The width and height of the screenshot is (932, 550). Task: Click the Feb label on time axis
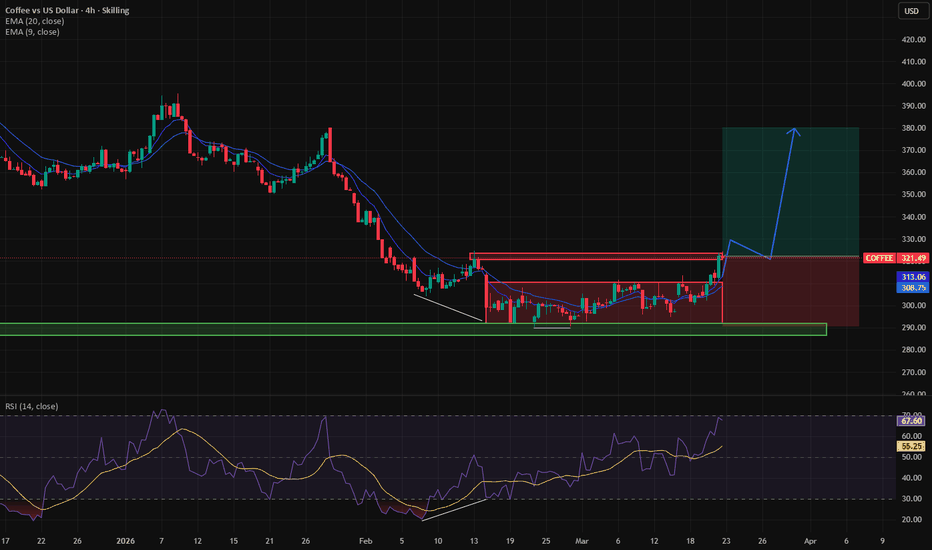[x=366, y=541]
